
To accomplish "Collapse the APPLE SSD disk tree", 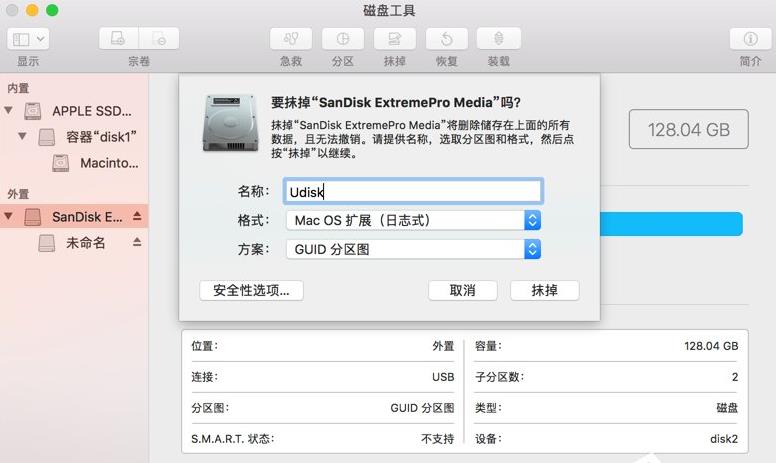I will (9, 110).
